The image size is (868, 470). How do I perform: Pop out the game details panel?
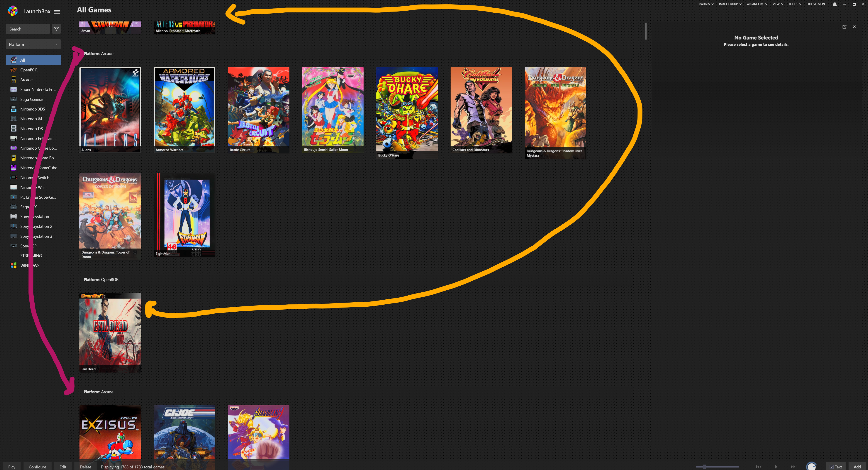click(x=844, y=27)
